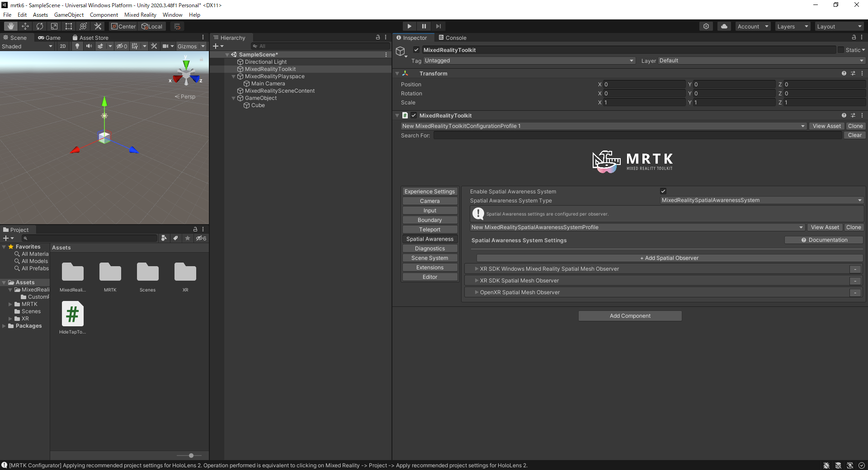The image size is (868, 470).
Task: Click Add Spatial Observer
Action: (x=670, y=258)
